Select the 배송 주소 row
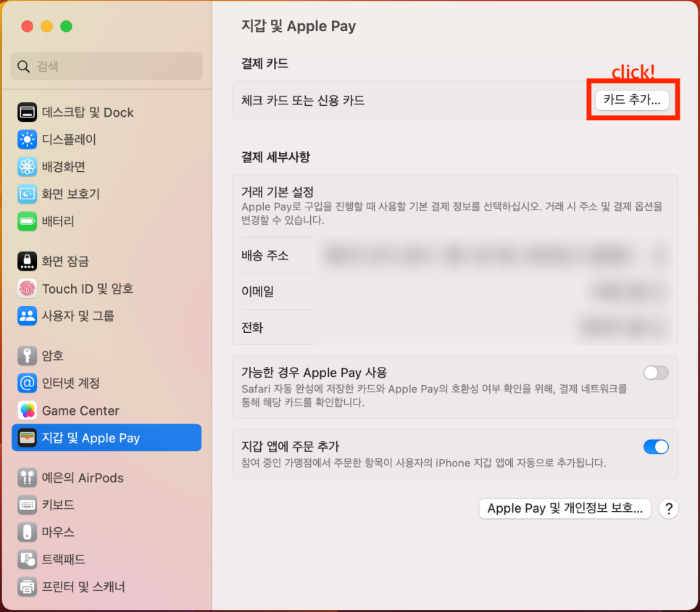This screenshot has height=612, width=700. (455, 255)
